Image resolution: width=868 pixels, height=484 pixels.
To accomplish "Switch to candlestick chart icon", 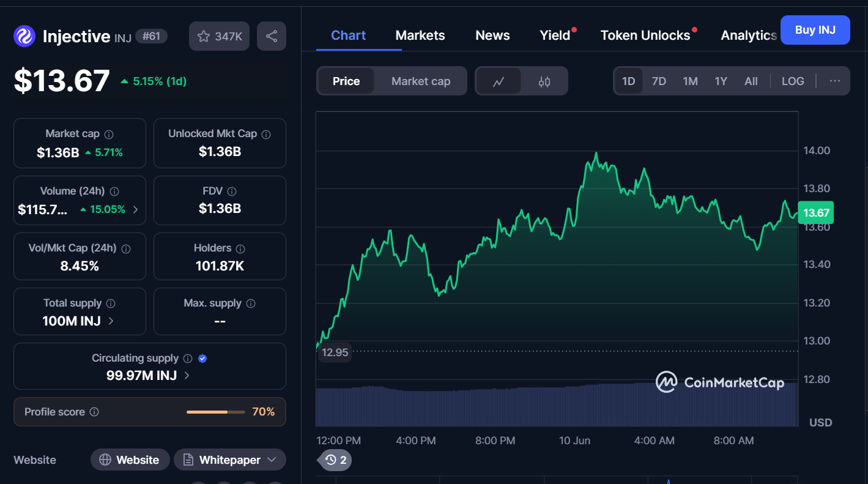I will pyautogui.click(x=544, y=81).
